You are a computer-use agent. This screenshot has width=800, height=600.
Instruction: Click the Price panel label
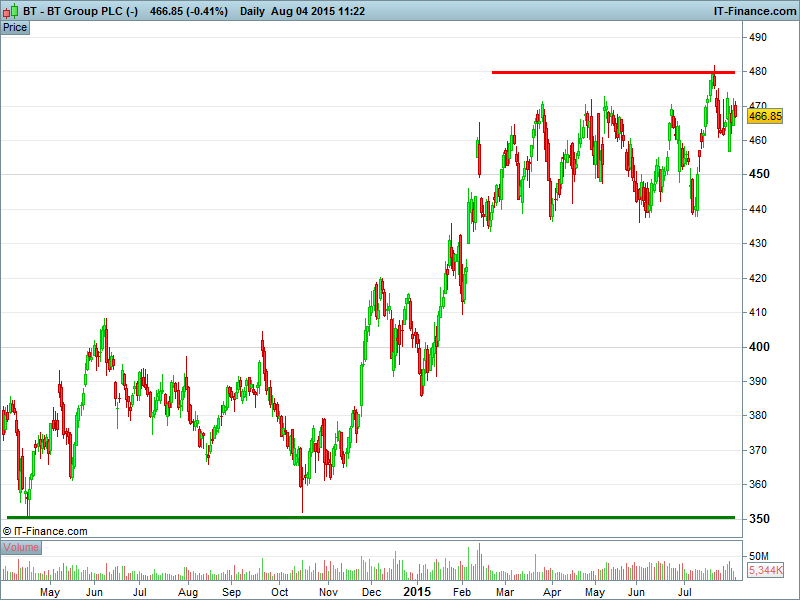point(15,28)
